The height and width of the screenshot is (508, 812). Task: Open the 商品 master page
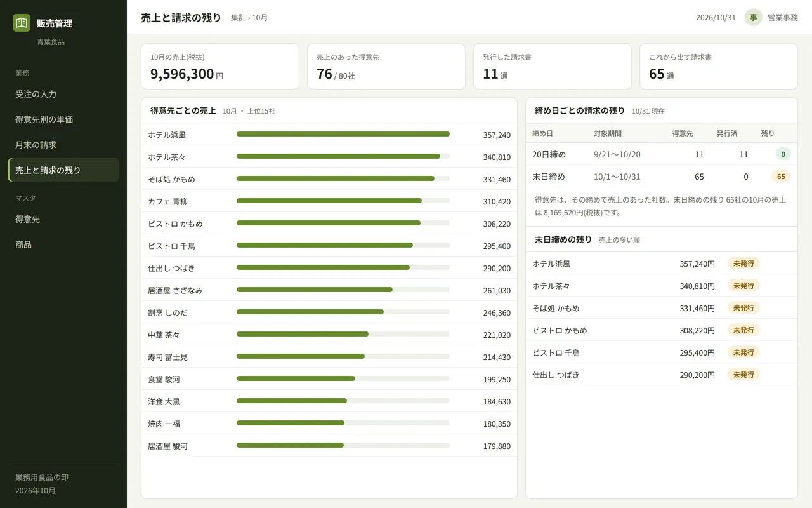(x=63, y=244)
